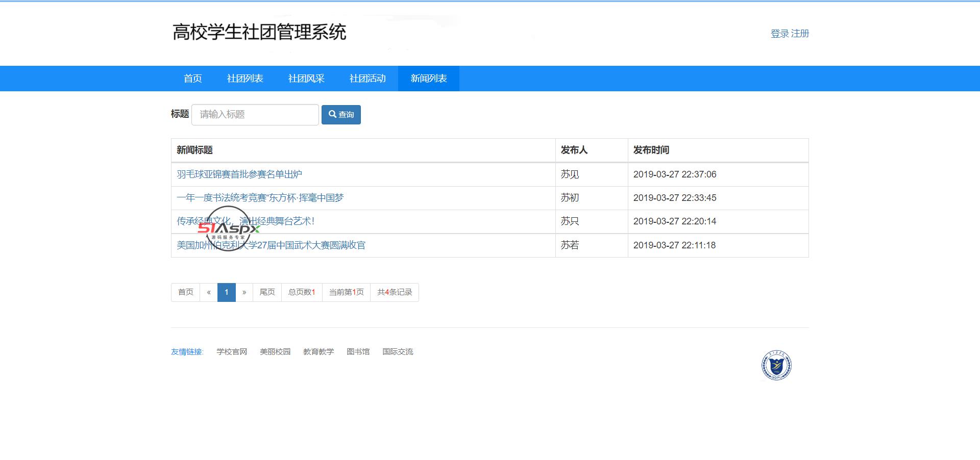Screen dimensions: 980x460
Task: Go to the 社团风采 tab
Action: point(306,79)
